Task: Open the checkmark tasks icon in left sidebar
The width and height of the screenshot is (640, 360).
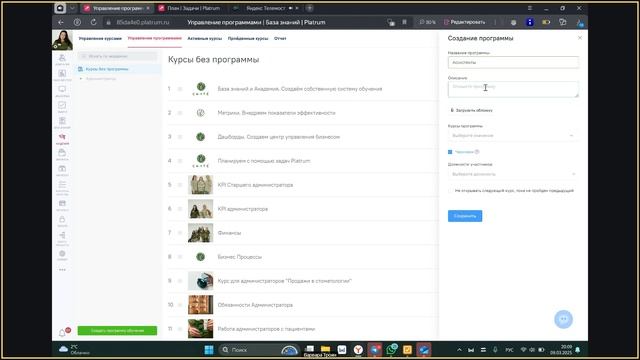Action: point(62,105)
